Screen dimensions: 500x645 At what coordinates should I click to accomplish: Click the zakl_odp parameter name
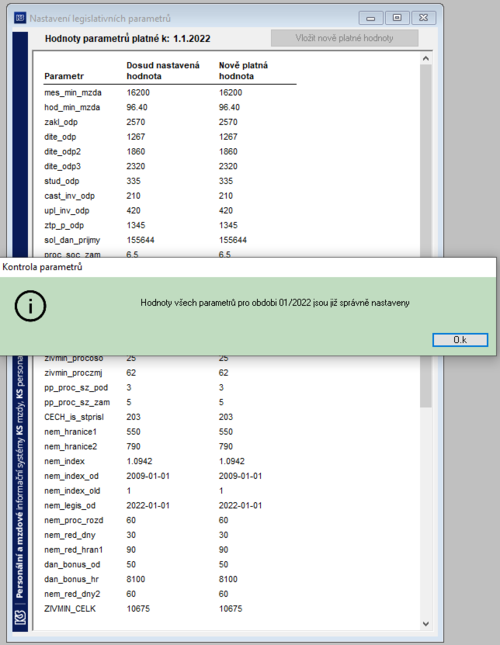click(x=61, y=122)
